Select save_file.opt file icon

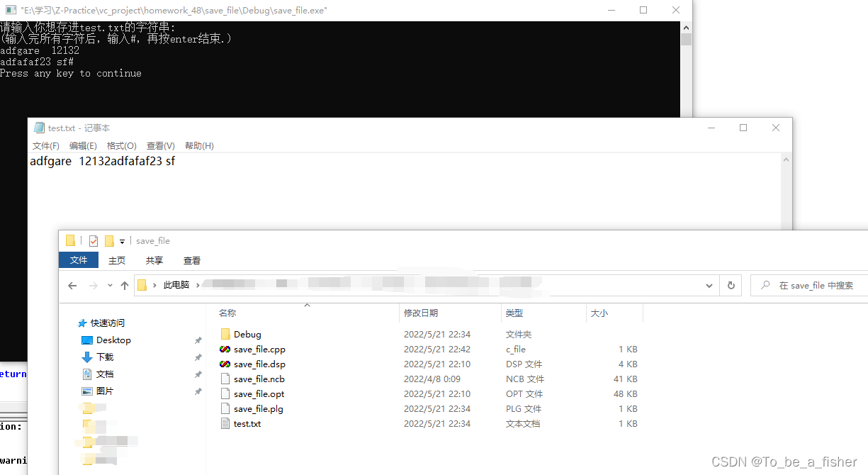point(225,393)
